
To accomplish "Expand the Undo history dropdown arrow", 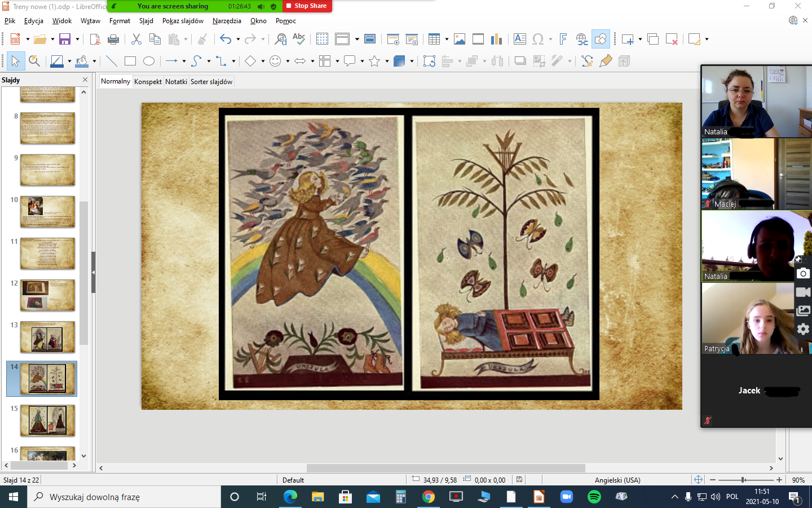I will [x=238, y=39].
